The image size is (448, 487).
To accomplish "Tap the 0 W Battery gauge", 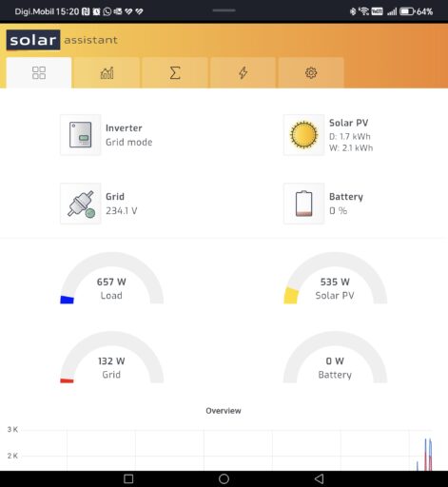I will [x=335, y=358].
